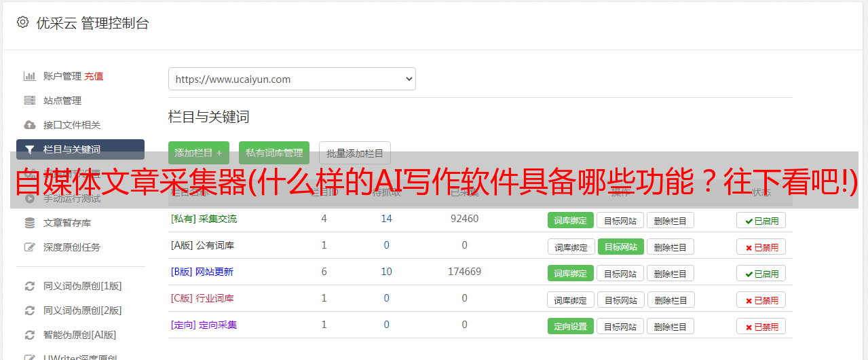Toggle 已启用 status for 采集交流
This screenshot has height=360, width=868.
click(761, 220)
